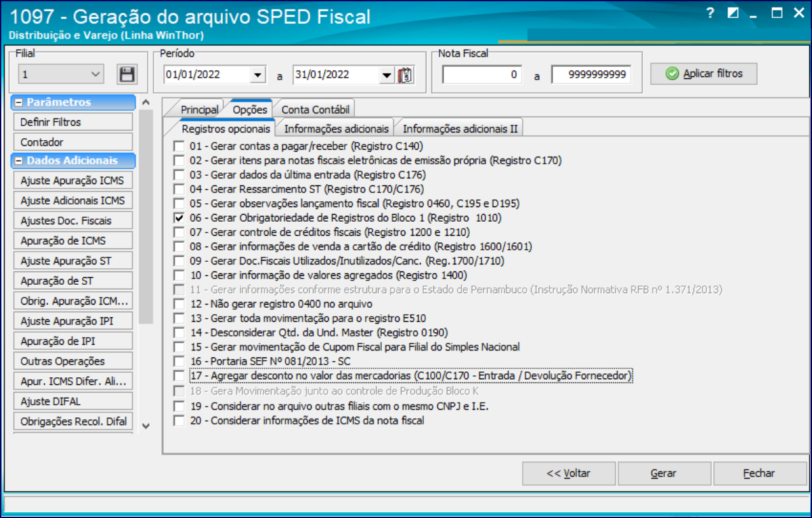Viewport: 812px width, 518px height.
Task: Check 19 Considerar outras filiais mesmo CNPJ
Action: [x=179, y=406]
